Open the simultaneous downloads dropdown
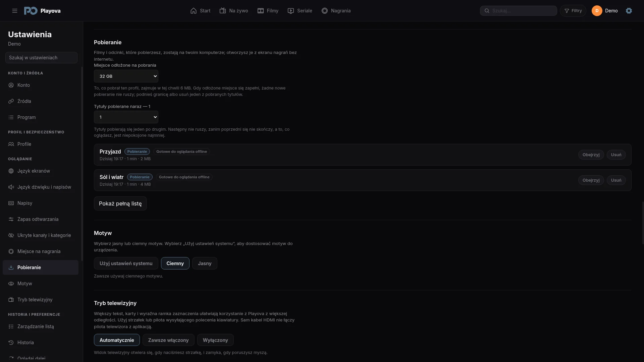The width and height of the screenshot is (644, 362). 126,117
